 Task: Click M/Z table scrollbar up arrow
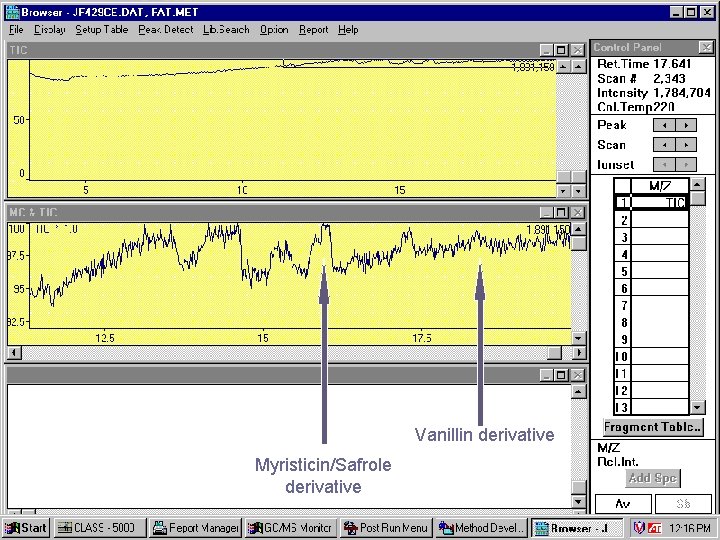698,185
